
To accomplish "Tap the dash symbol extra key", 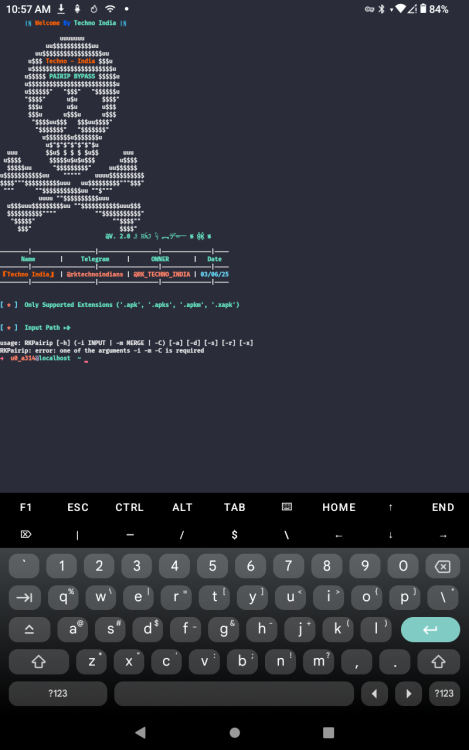I will point(130,535).
